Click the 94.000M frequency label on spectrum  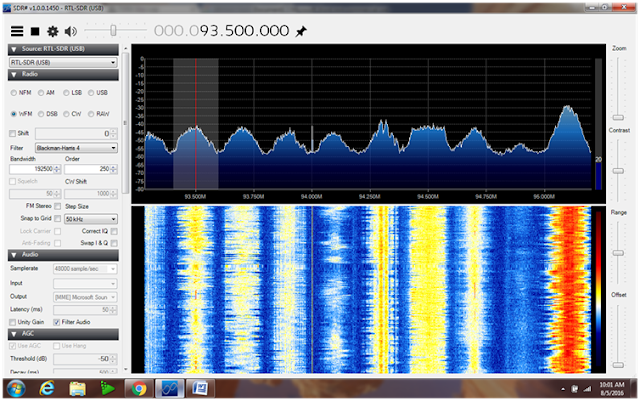tap(311, 197)
